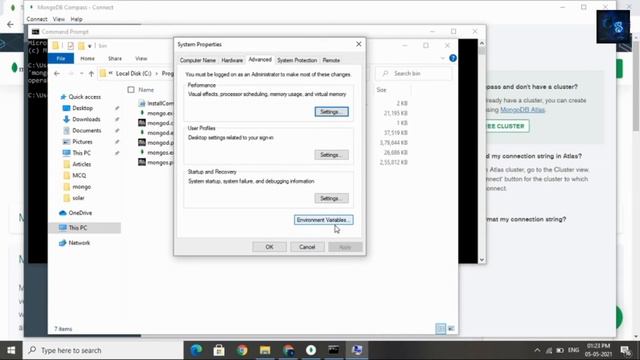Show hidden tray icons chevron
The height and width of the screenshot is (360, 640).
pos(537,350)
